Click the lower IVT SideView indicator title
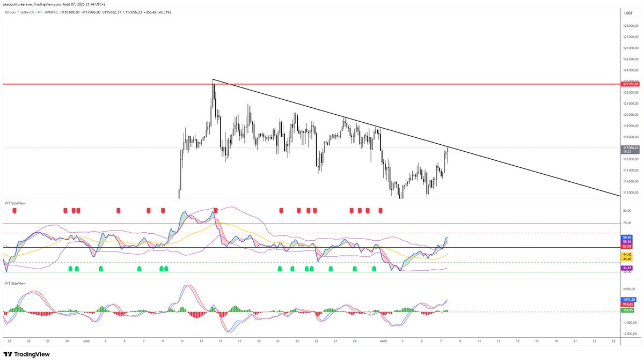Screen dimensions: 644x363 click(16, 283)
